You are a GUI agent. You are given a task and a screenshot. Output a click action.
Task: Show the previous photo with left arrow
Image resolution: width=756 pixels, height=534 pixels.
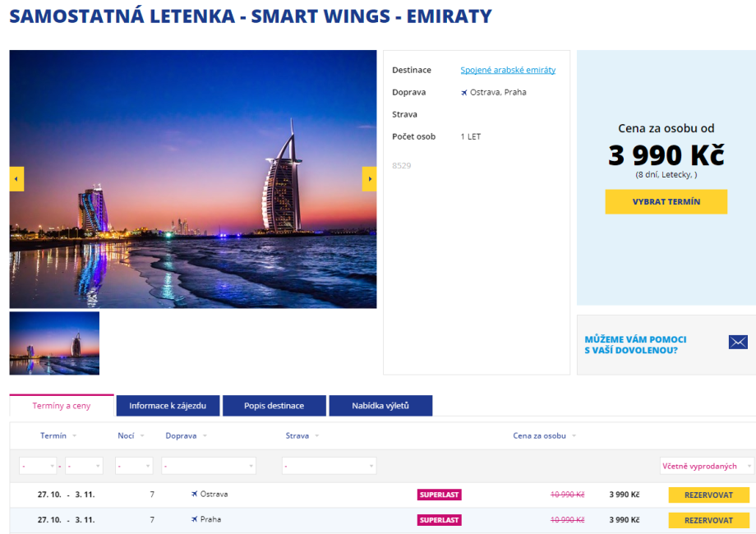(x=16, y=179)
